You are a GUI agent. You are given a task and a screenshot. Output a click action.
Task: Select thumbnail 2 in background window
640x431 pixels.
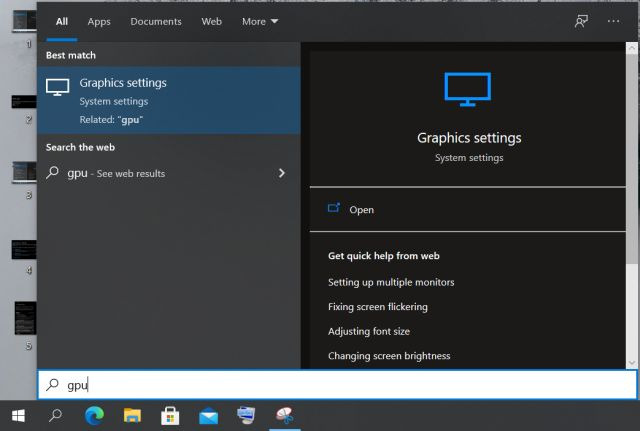pos(24,102)
